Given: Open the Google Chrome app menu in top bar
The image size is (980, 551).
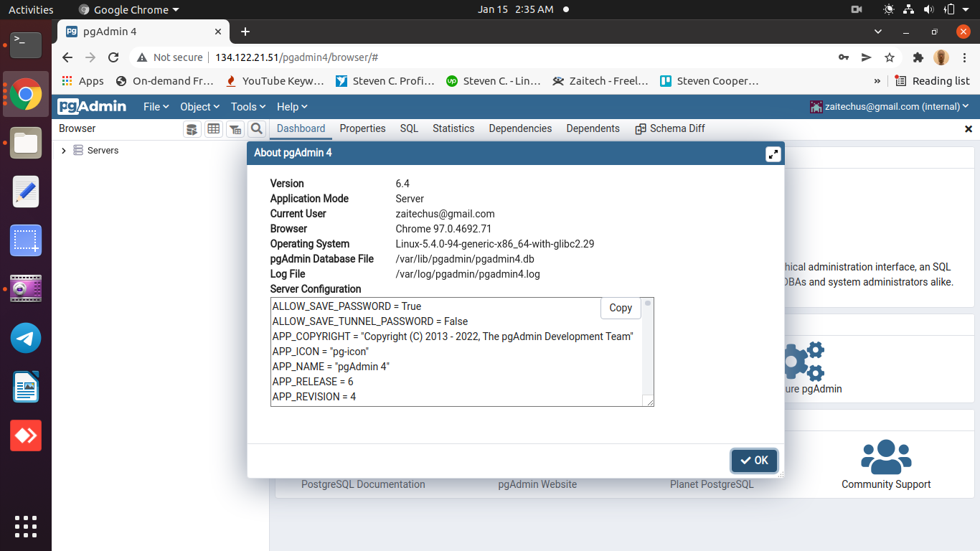Looking at the screenshot, I should 128,9.
